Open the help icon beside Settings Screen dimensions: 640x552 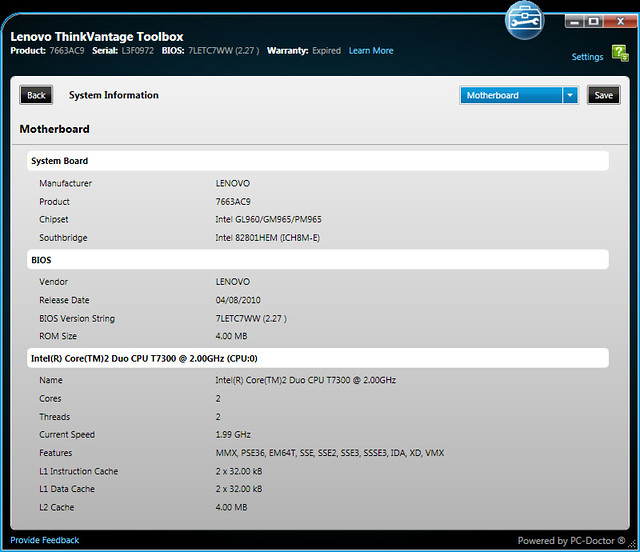[x=620, y=53]
